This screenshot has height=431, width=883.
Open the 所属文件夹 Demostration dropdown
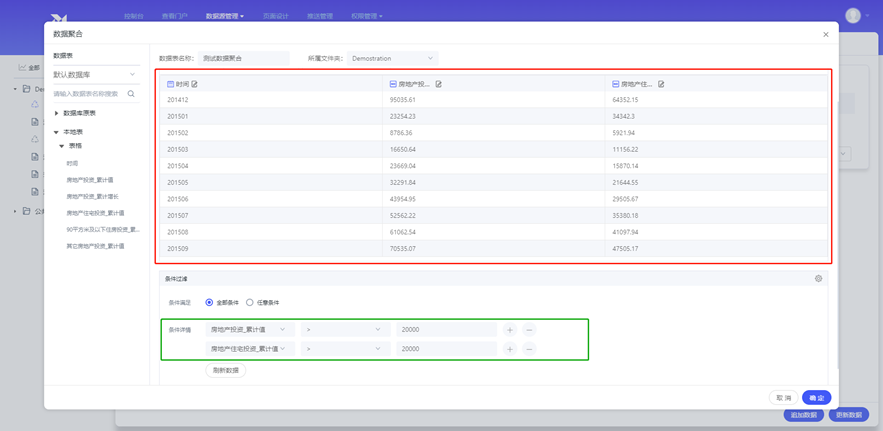pos(392,58)
